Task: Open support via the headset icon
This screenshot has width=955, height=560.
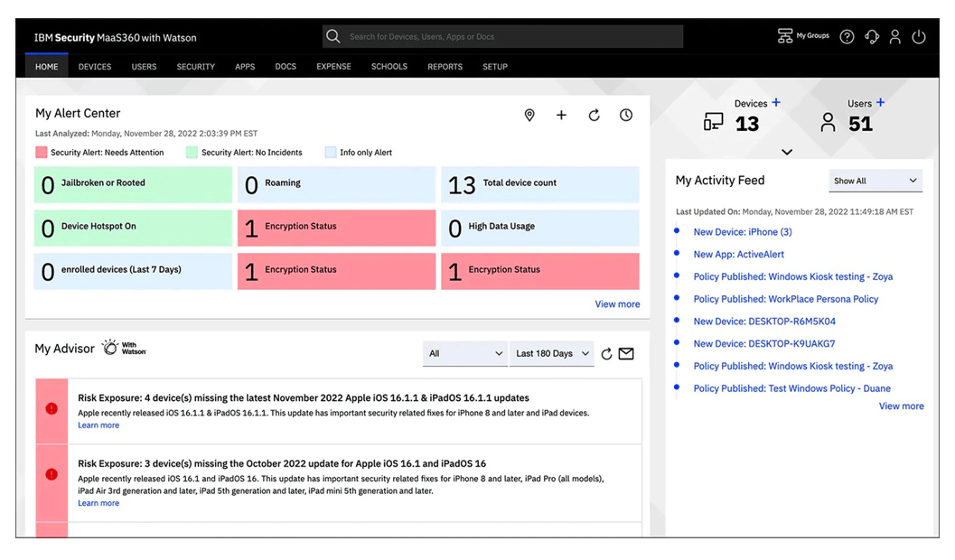Action: [871, 36]
